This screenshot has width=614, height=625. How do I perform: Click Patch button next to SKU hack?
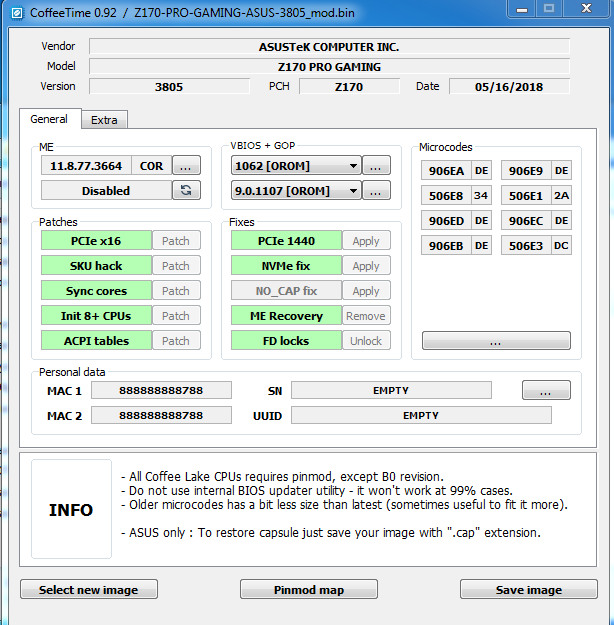click(x=176, y=265)
